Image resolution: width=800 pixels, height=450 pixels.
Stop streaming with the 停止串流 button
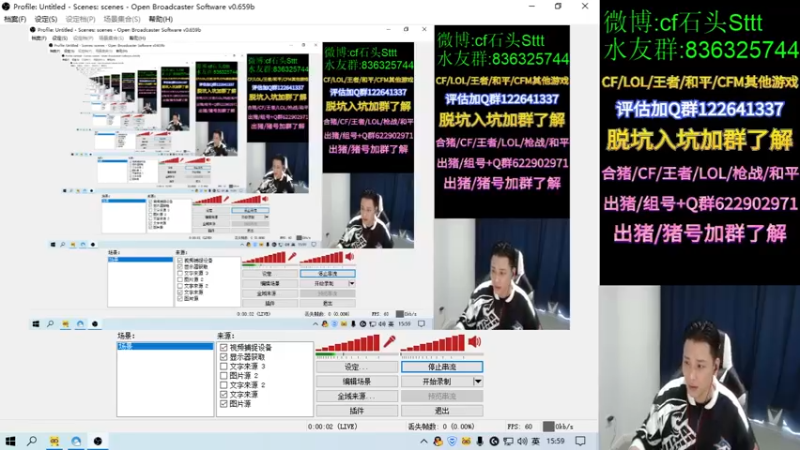click(x=442, y=367)
